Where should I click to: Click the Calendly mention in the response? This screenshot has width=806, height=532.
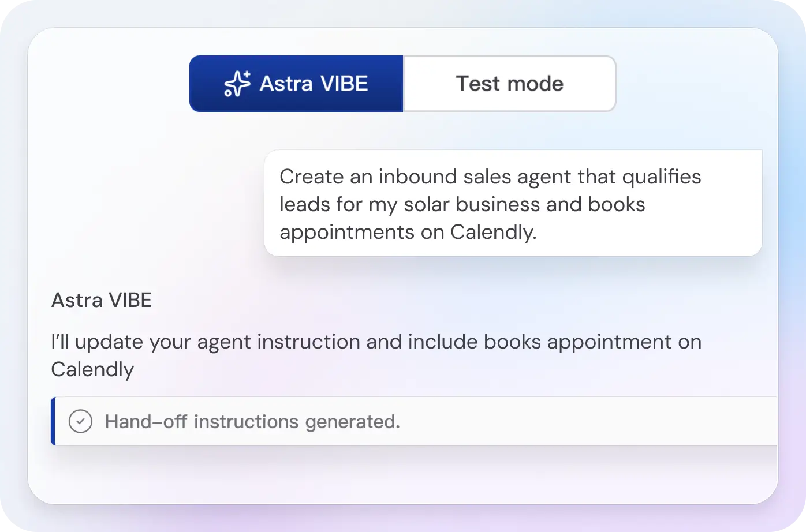pyautogui.click(x=92, y=369)
